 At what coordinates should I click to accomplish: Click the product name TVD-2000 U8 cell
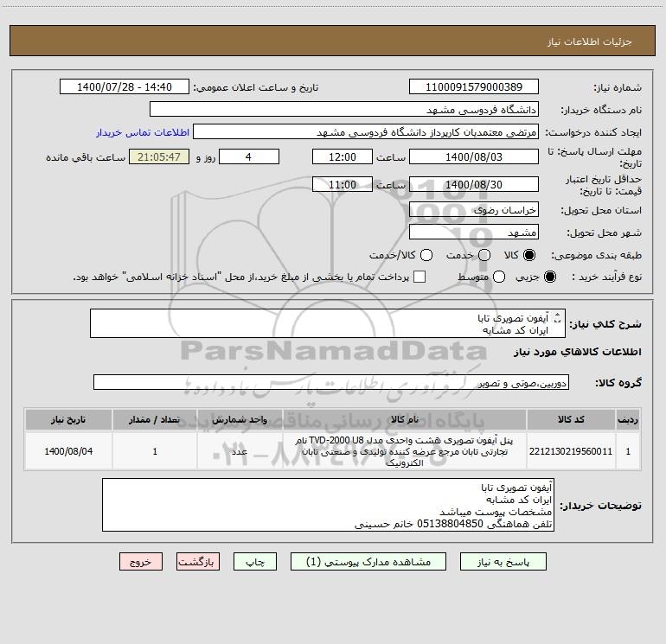[405, 451]
